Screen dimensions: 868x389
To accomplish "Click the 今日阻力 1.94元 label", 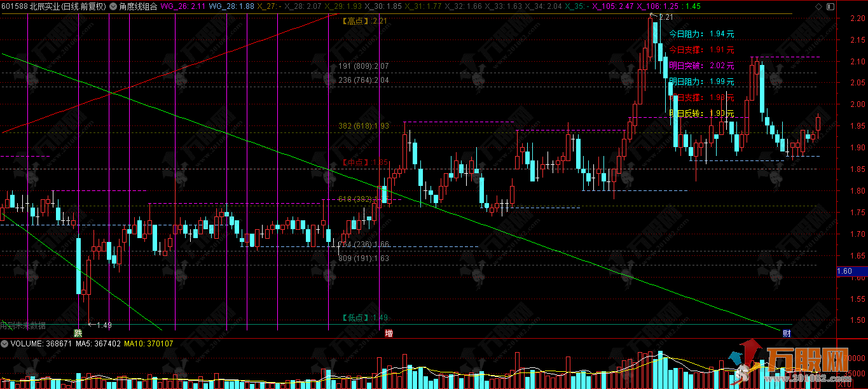I will coord(701,33).
